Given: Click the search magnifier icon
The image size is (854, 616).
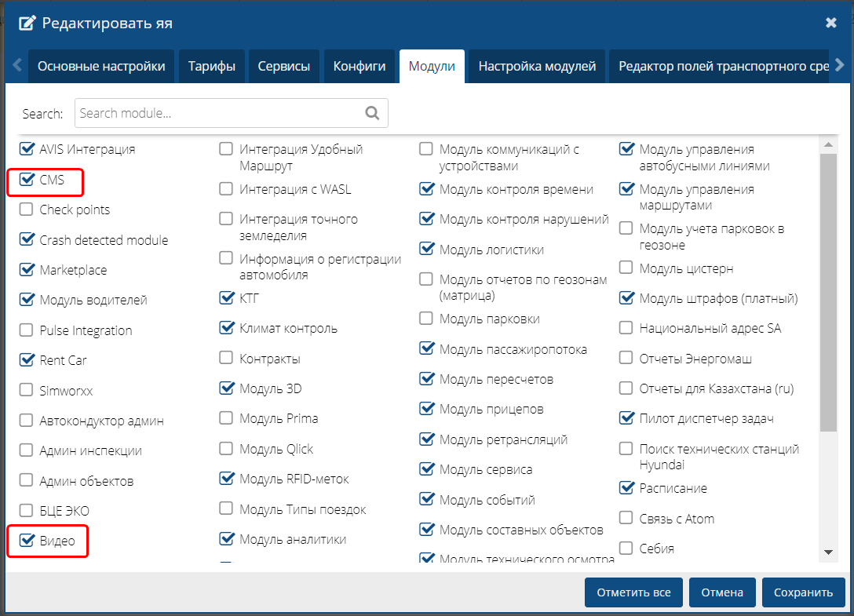Looking at the screenshot, I should click(x=372, y=113).
